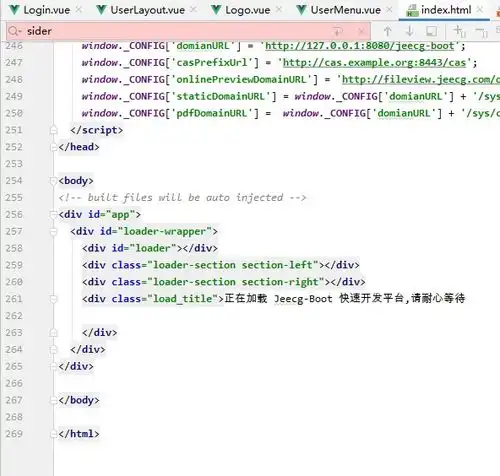Screen dimensions: 500x476
Task: Click the "app" id value on line 256
Action: [x=120, y=214]
